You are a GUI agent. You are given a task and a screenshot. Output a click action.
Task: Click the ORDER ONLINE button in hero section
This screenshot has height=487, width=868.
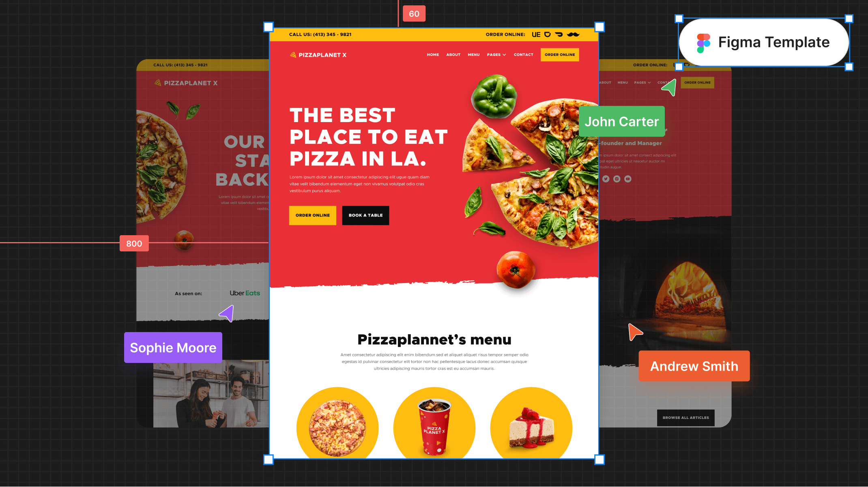(x=313, y=215)
